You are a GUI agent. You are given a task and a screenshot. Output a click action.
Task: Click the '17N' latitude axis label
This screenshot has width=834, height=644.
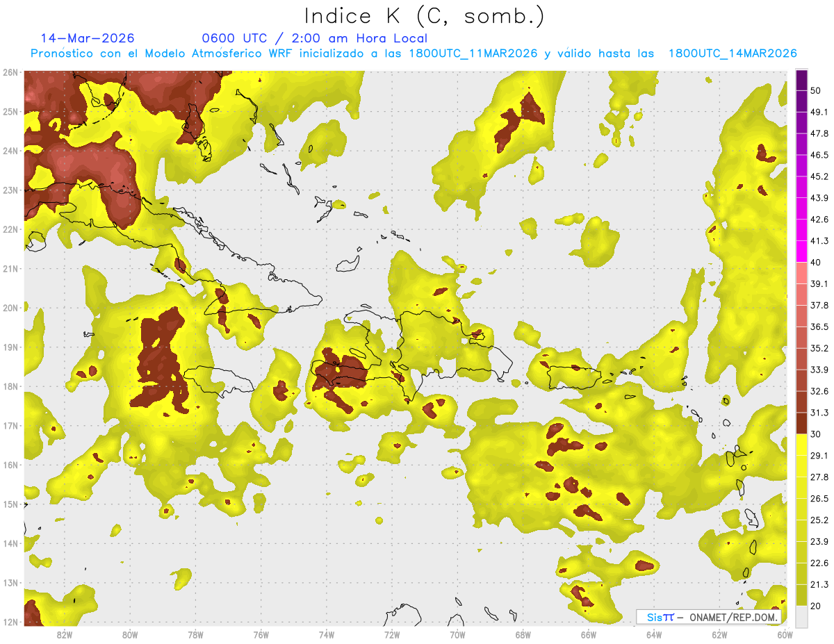click(10, 426)
